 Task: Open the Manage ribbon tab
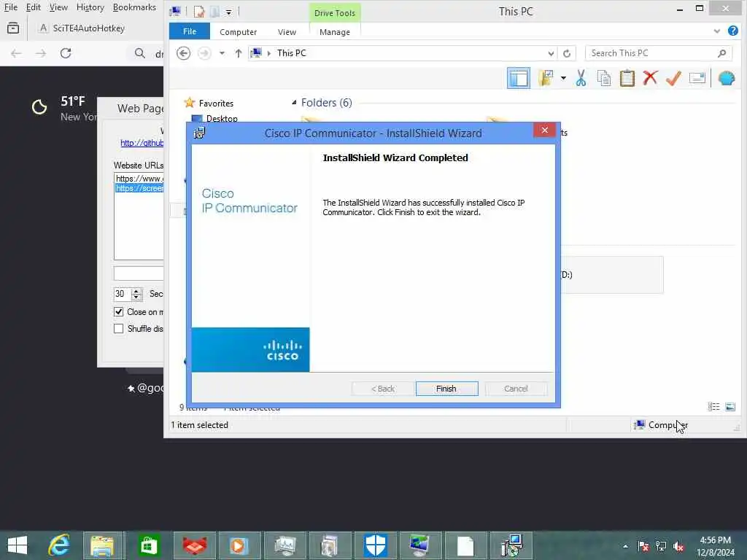[x=334, y=32]
